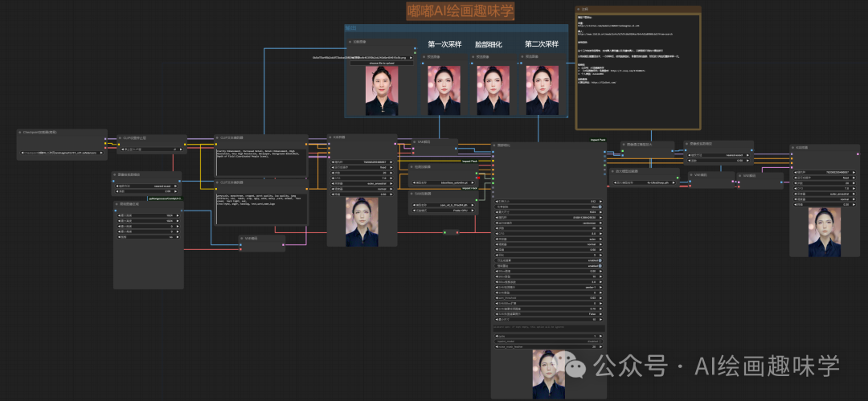868x401 pixels.
Task: Click the first sampling preview image
Action: (x=444, y=90)
